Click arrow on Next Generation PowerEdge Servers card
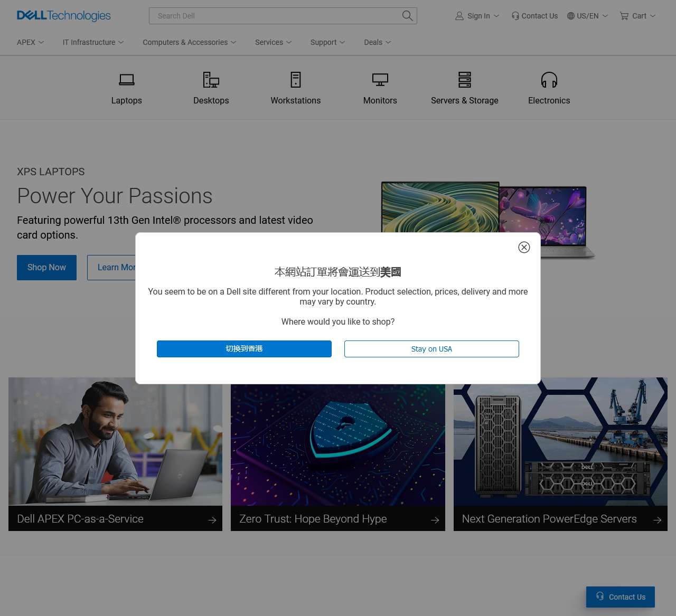The image size is (676, 616). coord(658,520)
